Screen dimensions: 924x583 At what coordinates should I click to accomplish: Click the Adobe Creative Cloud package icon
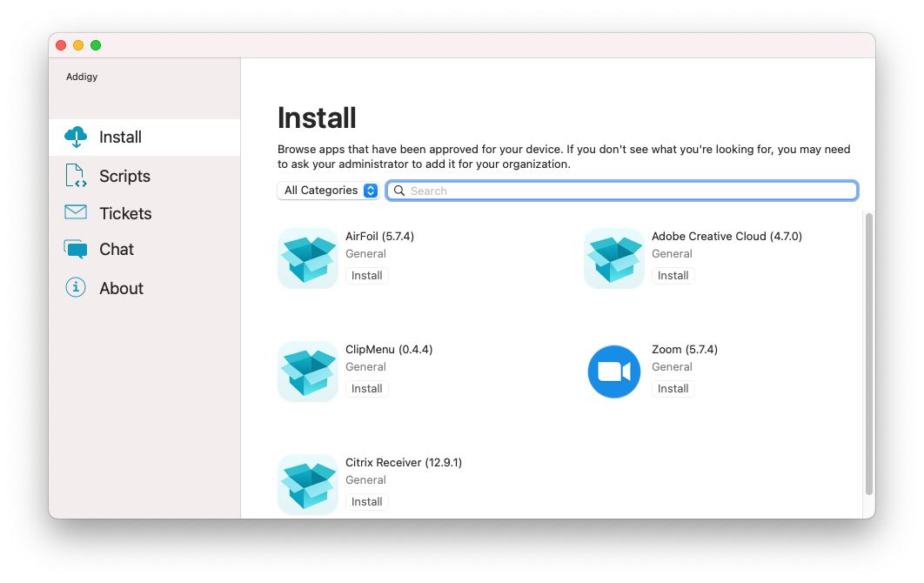coord(614,258)
